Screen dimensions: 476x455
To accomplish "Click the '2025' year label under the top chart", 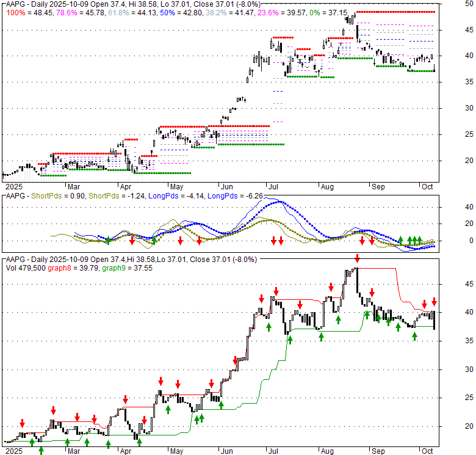I will point(14,186).
